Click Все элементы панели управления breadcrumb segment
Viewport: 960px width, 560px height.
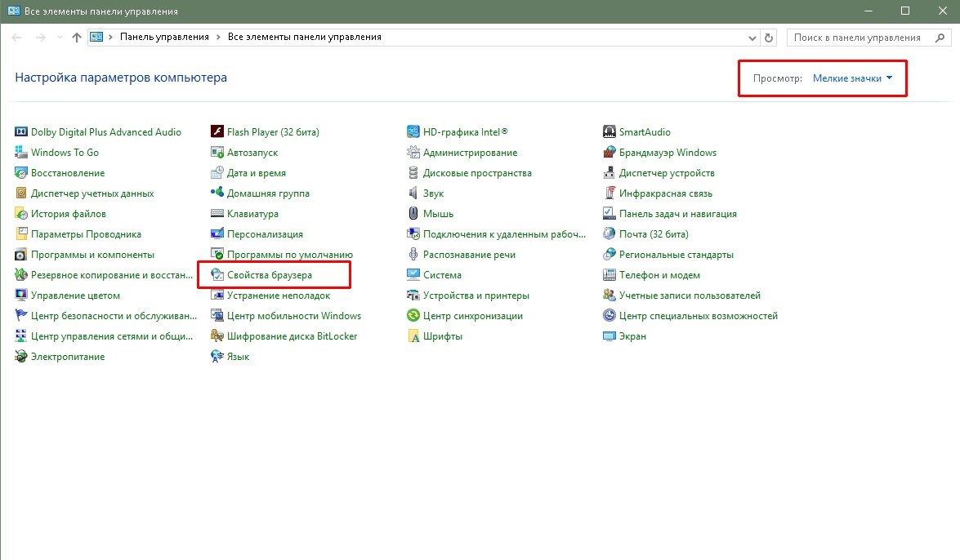(x=304, y=37)
